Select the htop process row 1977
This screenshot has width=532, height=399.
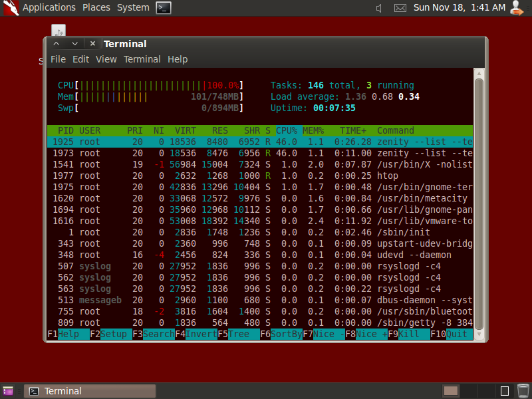(x=260, y=176)
